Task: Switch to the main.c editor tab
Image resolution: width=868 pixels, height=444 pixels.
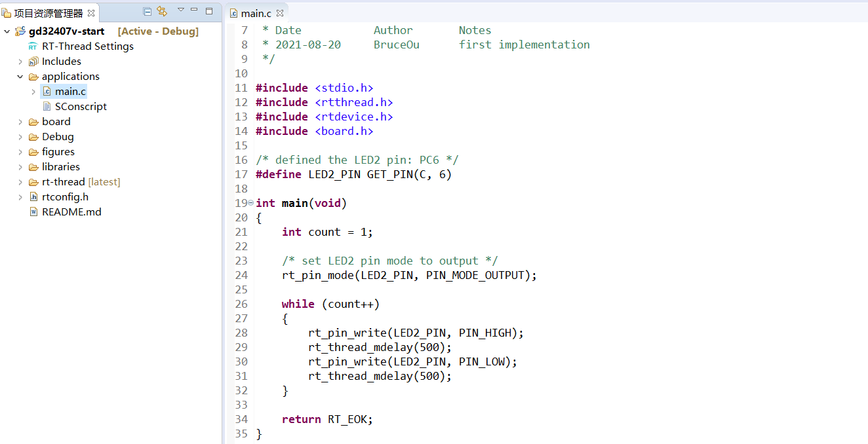Action: 255,13
